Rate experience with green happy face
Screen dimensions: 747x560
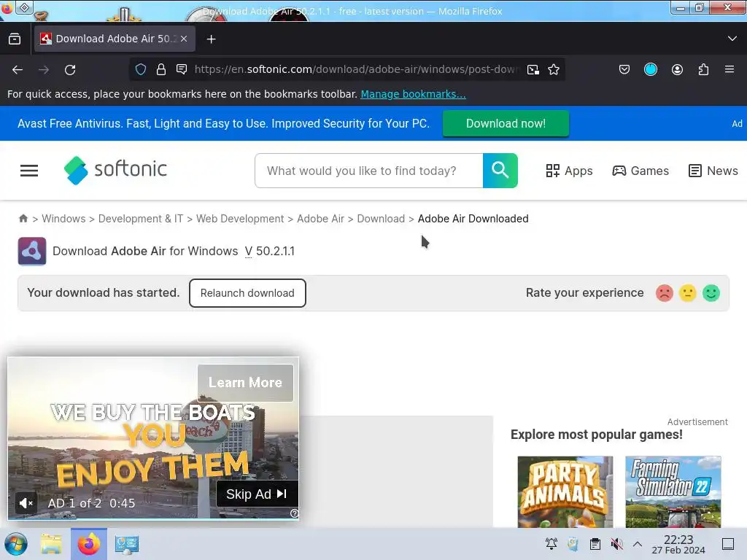(711, 293)
